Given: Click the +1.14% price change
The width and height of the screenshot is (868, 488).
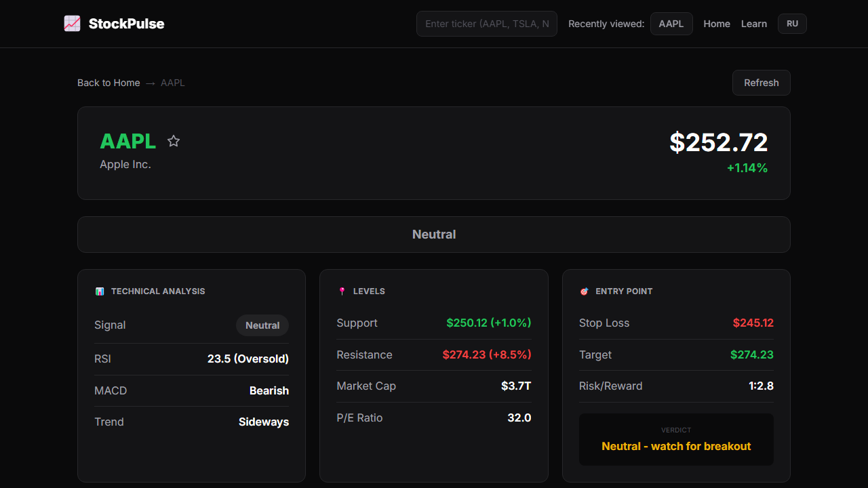Looking at the screenshot, I should [747, 168].
